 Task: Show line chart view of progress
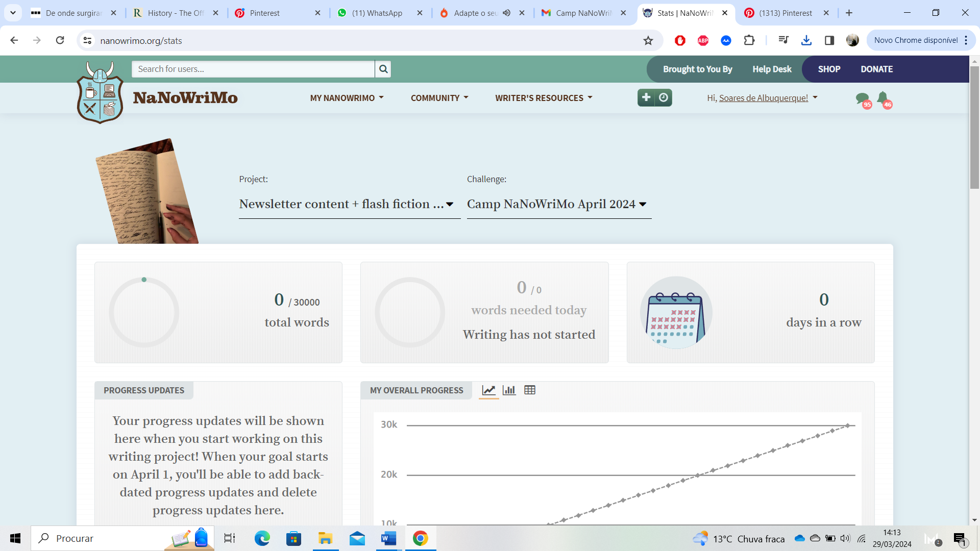488,390
